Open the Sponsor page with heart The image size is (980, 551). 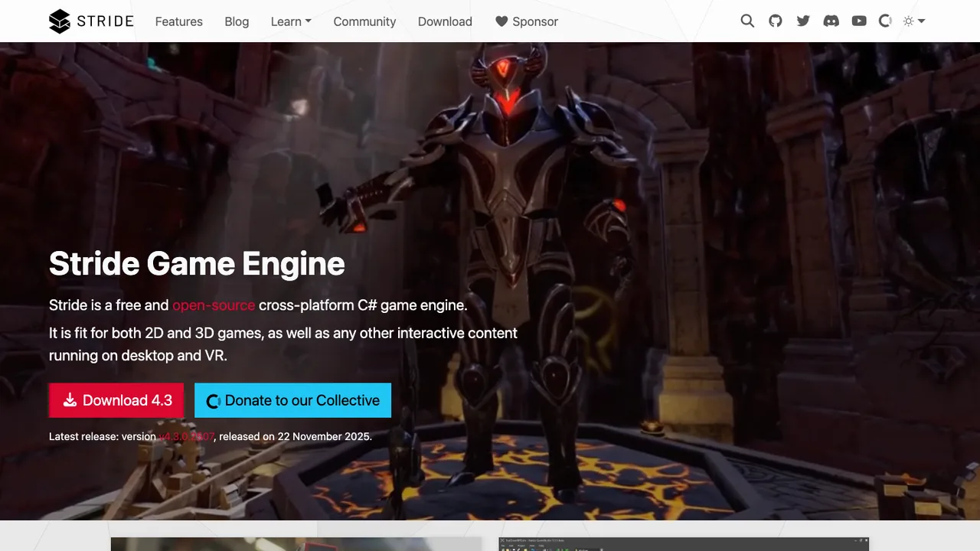(527, 21)
